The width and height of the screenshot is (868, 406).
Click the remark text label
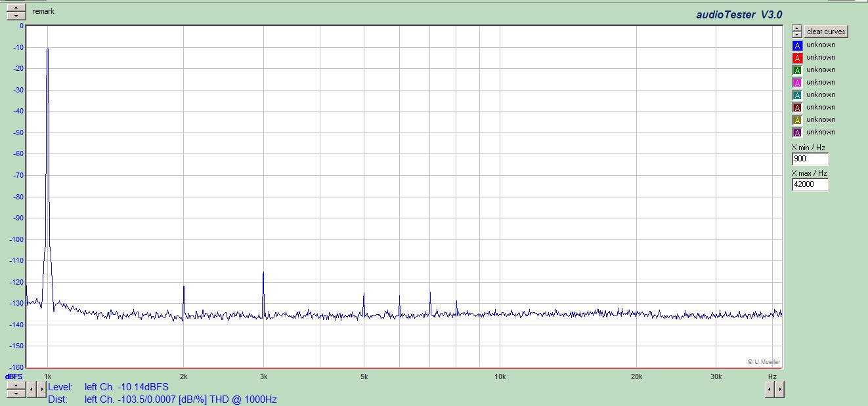(43, 11)
